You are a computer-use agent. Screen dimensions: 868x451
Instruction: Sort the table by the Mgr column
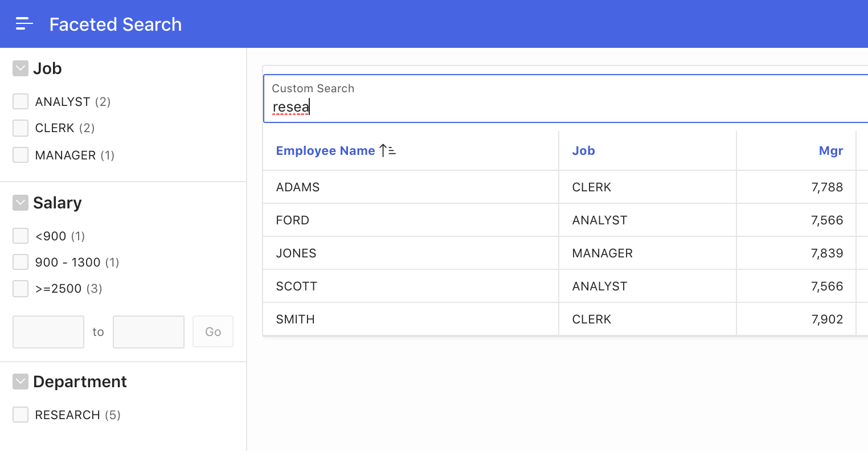click(830, 150)
